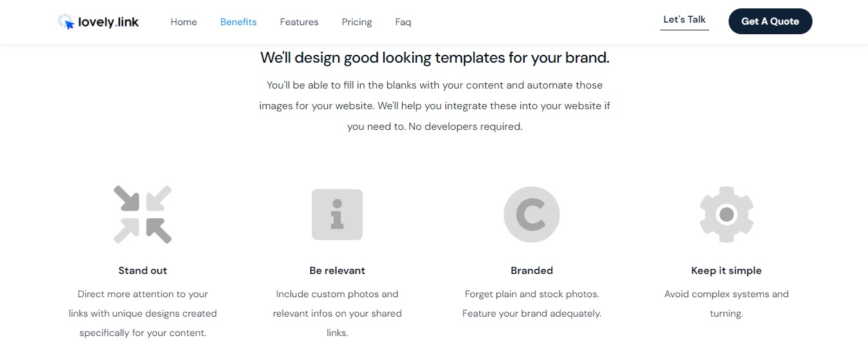Select the Benefits nav item
Image resolution: width=868 pixels, height=358 pixels.
point(238,22)
